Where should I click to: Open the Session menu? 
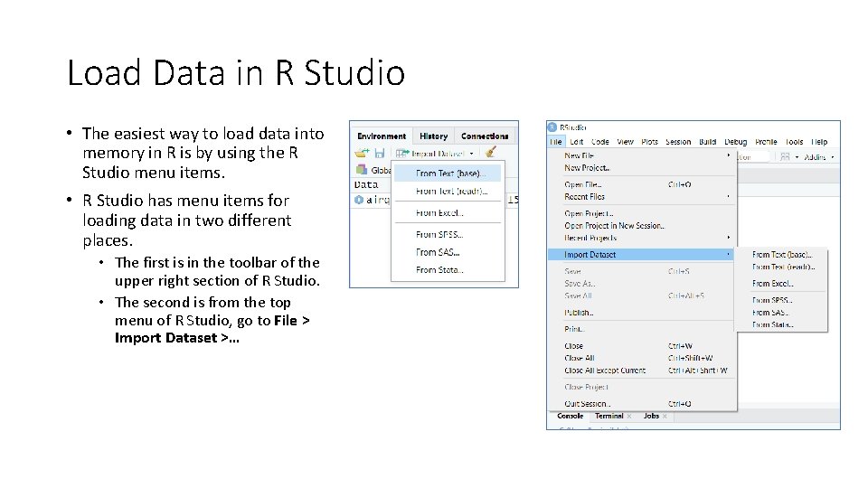pyautogui.click(x=678, y=142)
